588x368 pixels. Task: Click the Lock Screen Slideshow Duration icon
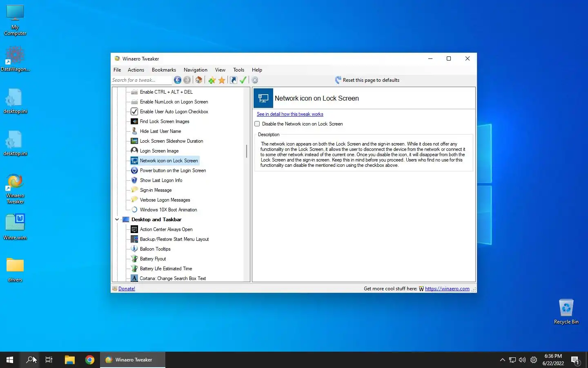tap(134, 141)
